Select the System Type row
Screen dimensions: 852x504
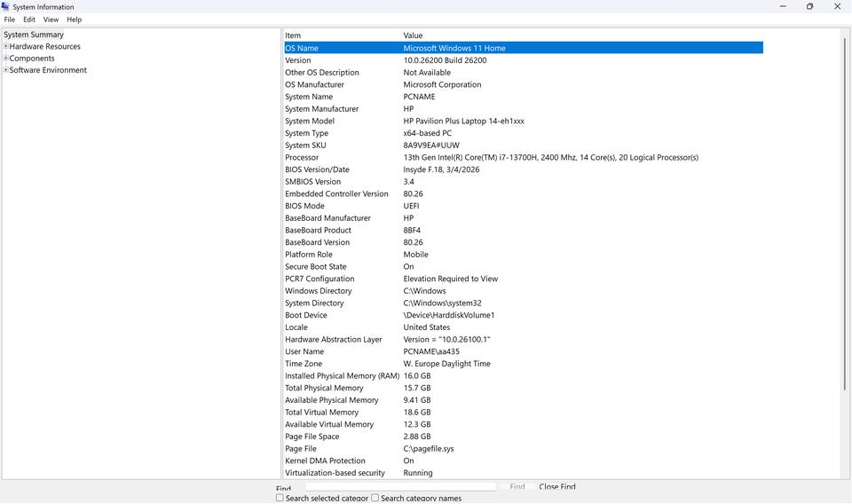[x=524, y=133]
